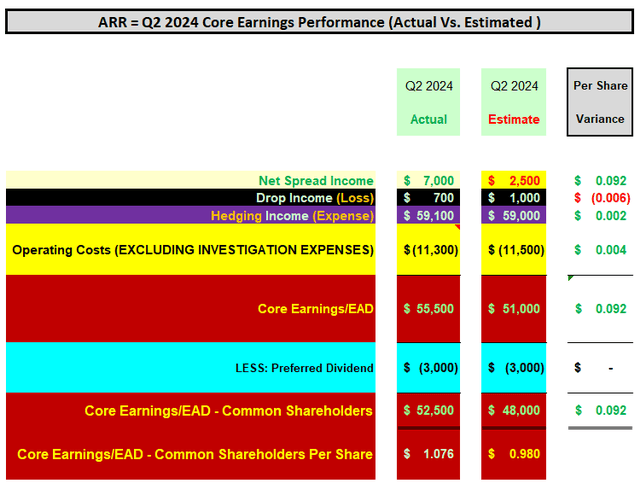Screen dimensions: 640x495
Task: Click the ARR Q2 2024 Core Earnings title
Action: (319, 22)
